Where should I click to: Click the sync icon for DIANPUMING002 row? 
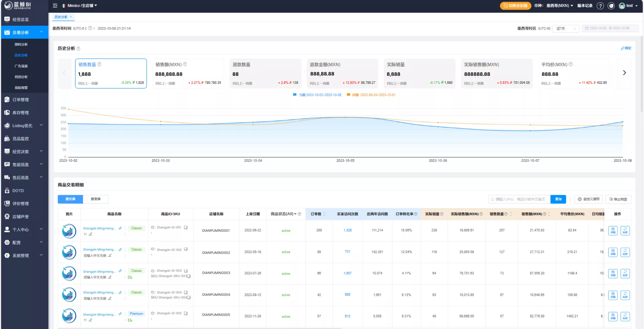(x=625, y=252)
